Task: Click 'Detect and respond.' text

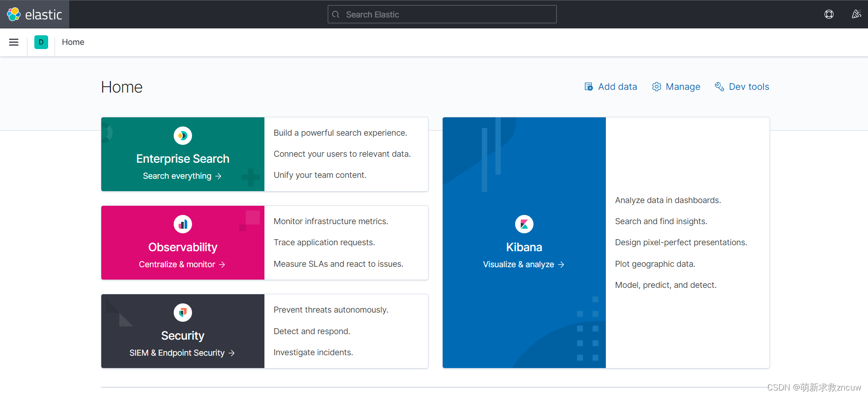Action: (312, 331)
